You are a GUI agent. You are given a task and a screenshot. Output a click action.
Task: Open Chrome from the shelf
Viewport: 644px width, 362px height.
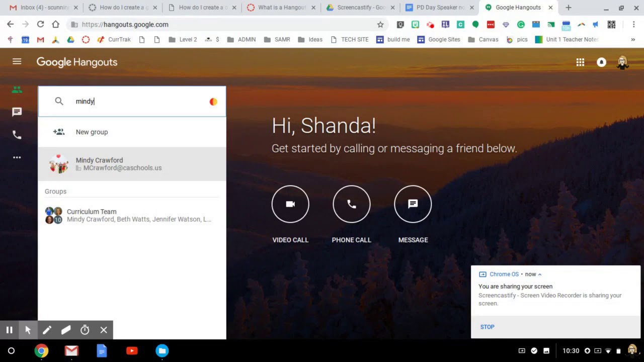click(41, 351)
